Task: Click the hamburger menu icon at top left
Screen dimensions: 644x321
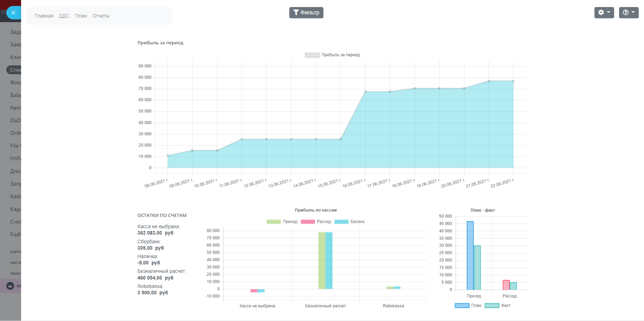Action: [3, 12]
